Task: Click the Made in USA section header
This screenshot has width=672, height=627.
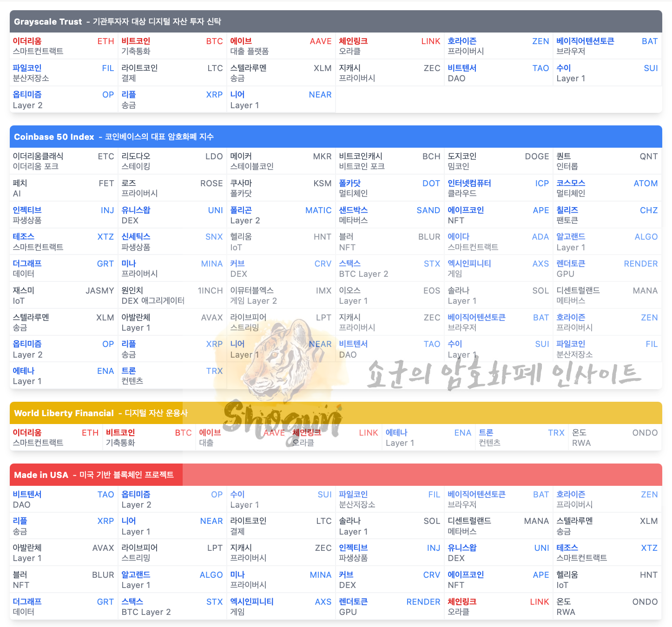Action: click(336, 475)
